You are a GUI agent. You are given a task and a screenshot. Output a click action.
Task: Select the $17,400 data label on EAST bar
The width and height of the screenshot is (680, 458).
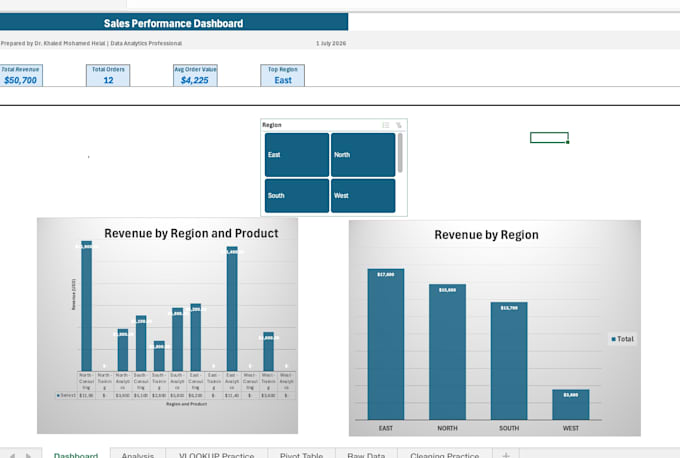click(386, 275)
